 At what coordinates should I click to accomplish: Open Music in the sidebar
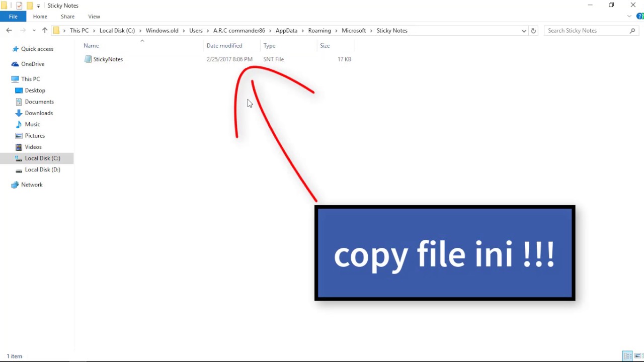(x=32, y=124)
